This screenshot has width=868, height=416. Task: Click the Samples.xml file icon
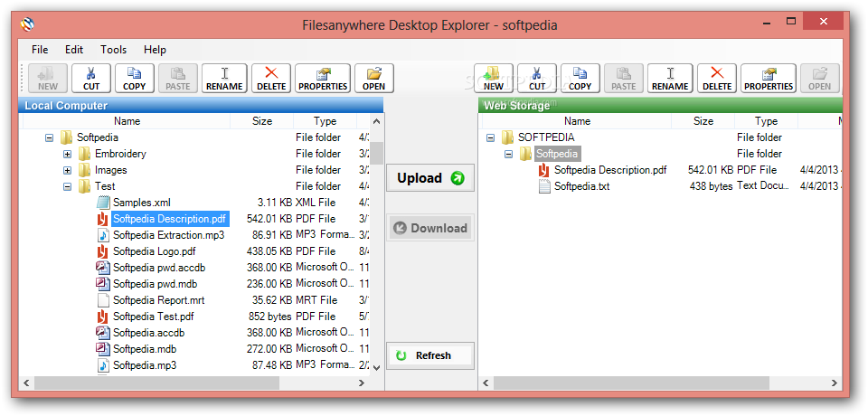[103, 203]
